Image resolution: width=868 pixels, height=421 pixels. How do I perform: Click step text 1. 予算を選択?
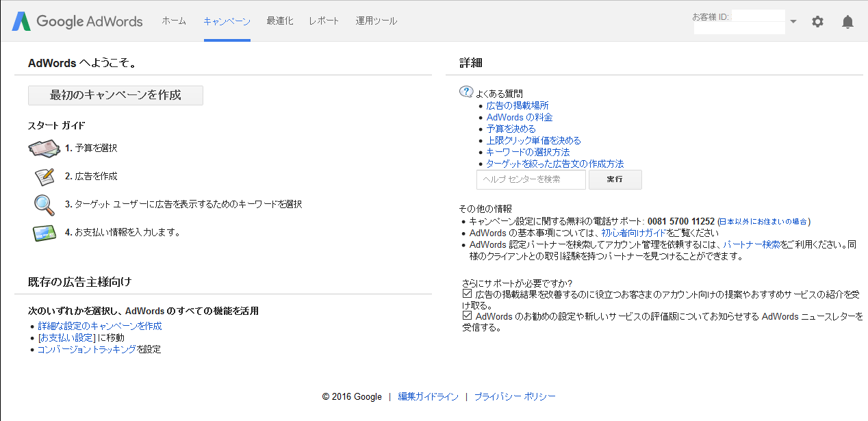point(91,148)
